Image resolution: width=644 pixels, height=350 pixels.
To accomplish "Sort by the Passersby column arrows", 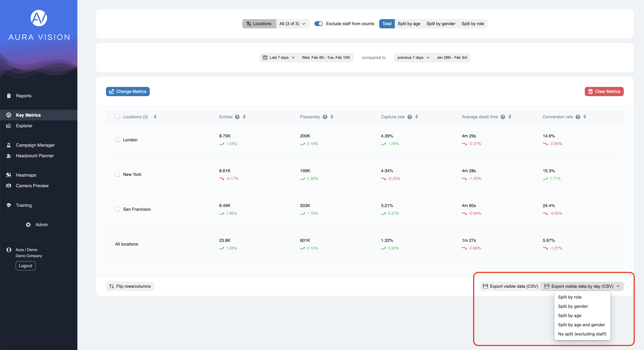I will tap(332, 117).
